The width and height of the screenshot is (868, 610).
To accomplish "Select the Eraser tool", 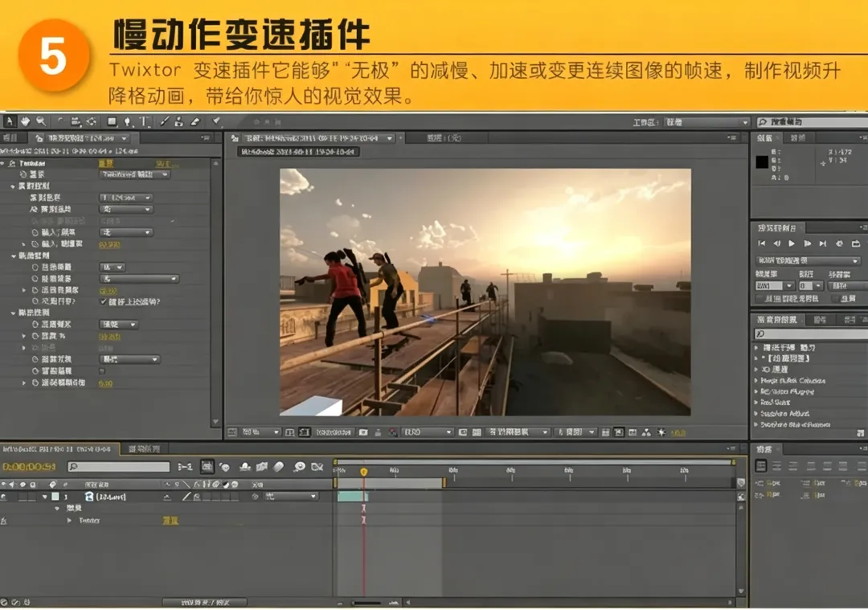I will [194, 121].
